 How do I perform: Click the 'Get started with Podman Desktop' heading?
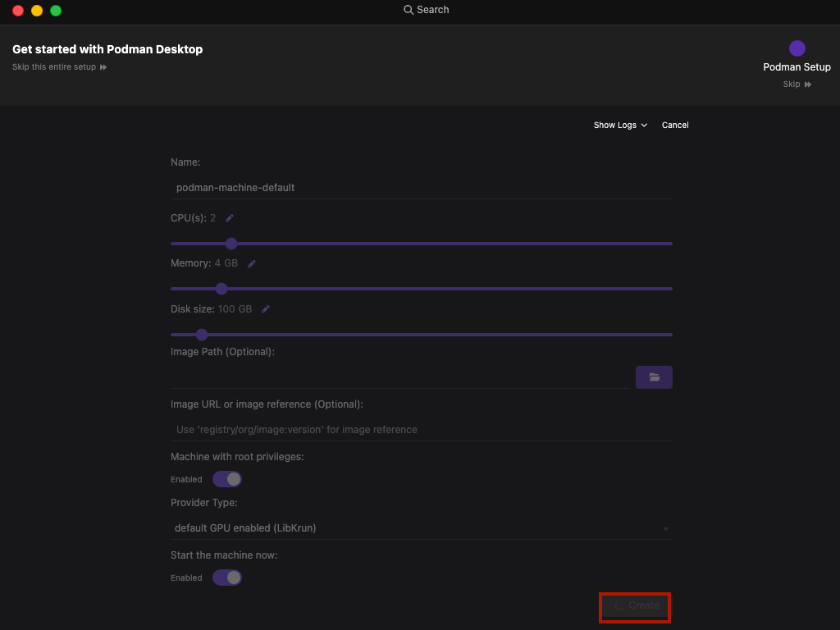coord(107,49)
